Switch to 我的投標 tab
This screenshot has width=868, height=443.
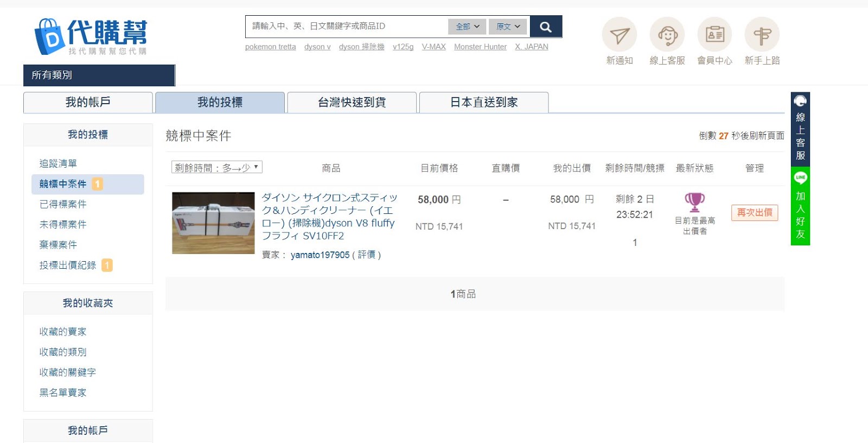pos(220,102)
